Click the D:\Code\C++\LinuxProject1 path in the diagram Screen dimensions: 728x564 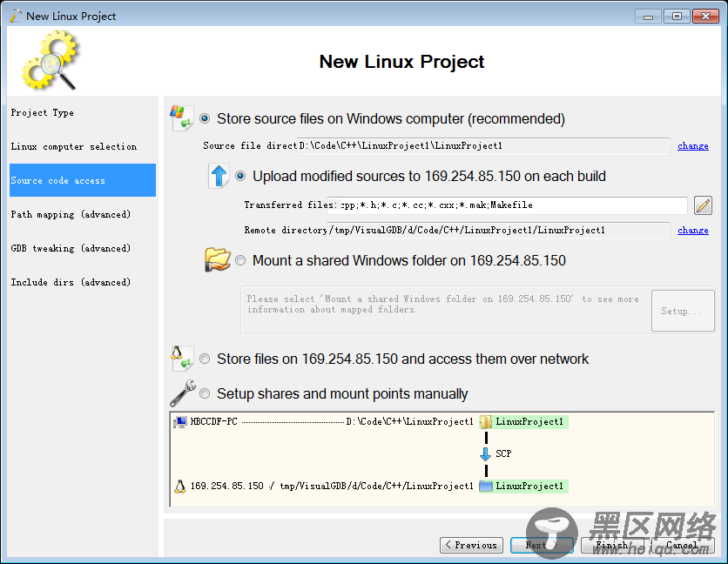click(409, 421)
